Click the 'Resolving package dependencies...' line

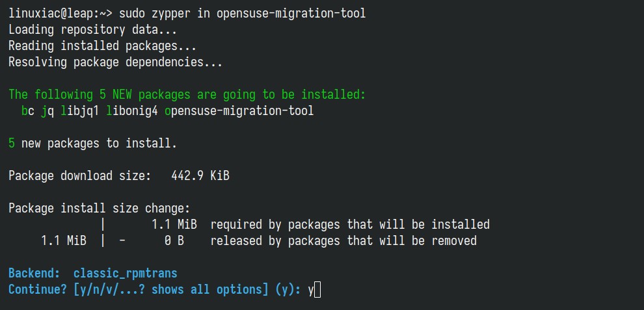(x=115, y=62)
